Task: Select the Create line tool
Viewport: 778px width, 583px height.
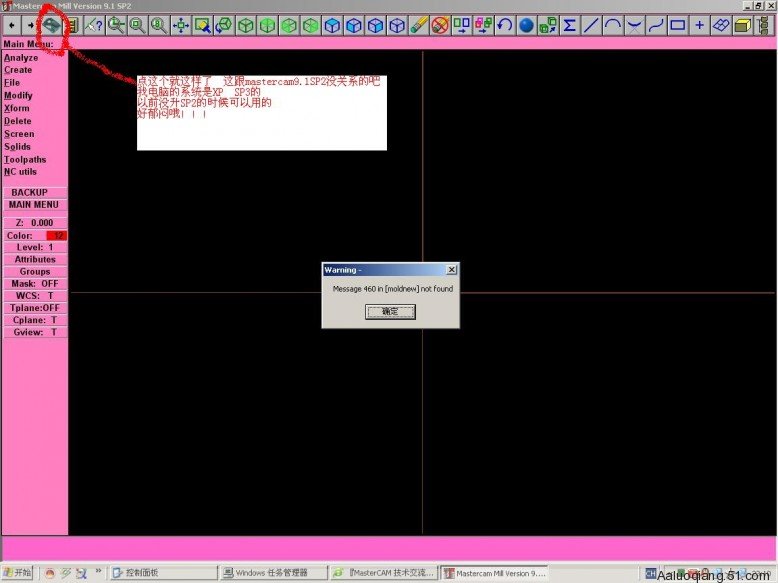Action: [x=591, y=25]
